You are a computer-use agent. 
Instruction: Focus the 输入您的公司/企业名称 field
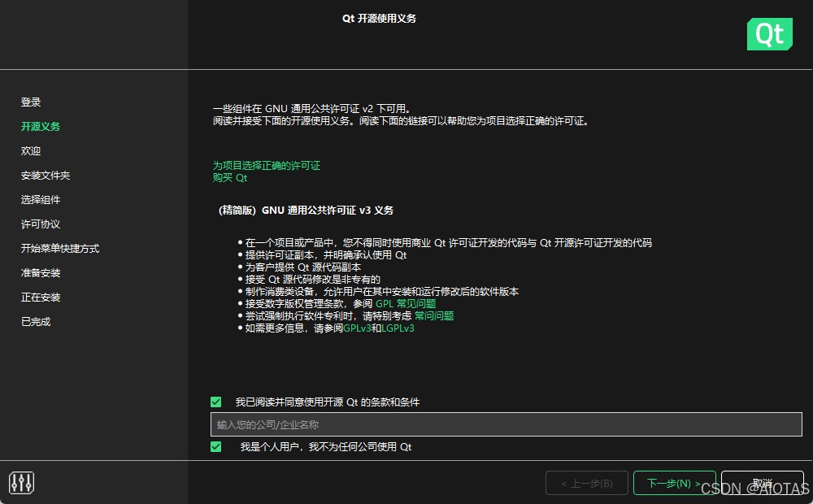[506, 424]
